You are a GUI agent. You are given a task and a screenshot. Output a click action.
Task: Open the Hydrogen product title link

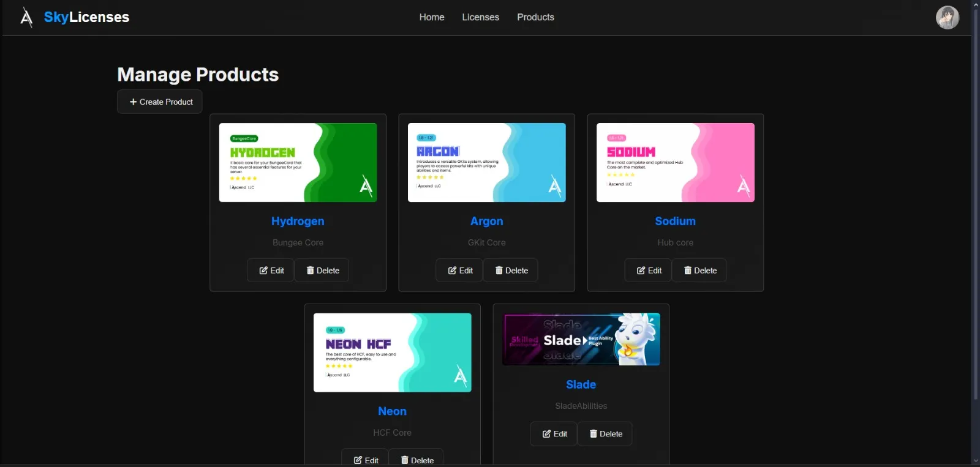click(298, 221)
